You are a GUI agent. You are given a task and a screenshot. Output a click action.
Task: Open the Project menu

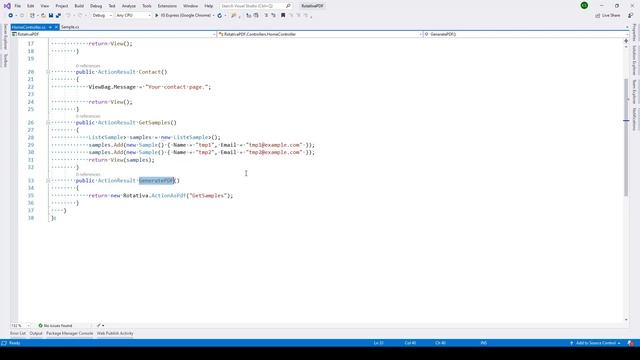pos(62,6)
